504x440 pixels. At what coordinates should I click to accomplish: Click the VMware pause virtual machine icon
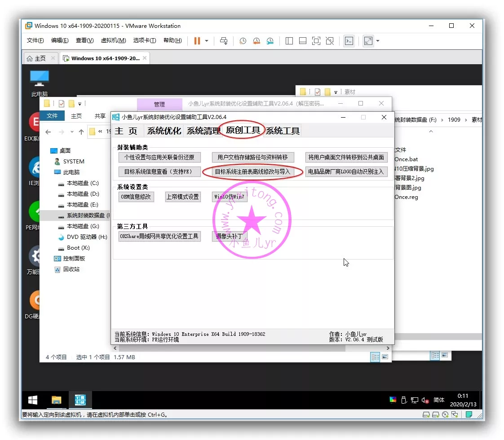coord(197,41)
